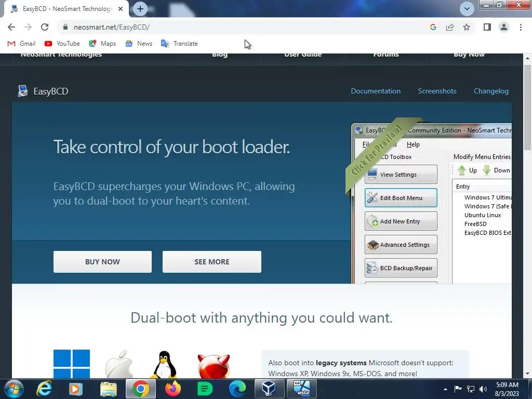Click the 'Click for Preview!' ribbon
532x399 pixels.
pos(377,151)
